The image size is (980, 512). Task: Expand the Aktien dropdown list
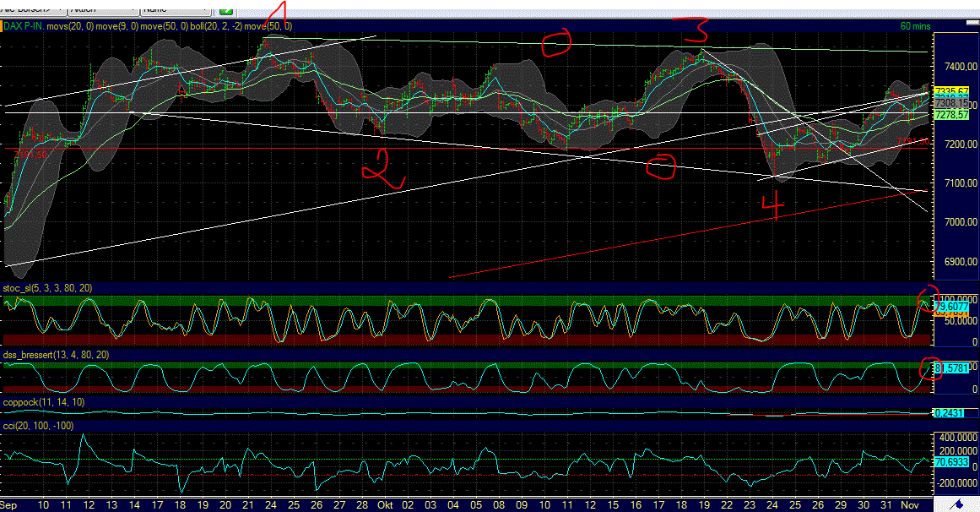[x=101, y=8]
